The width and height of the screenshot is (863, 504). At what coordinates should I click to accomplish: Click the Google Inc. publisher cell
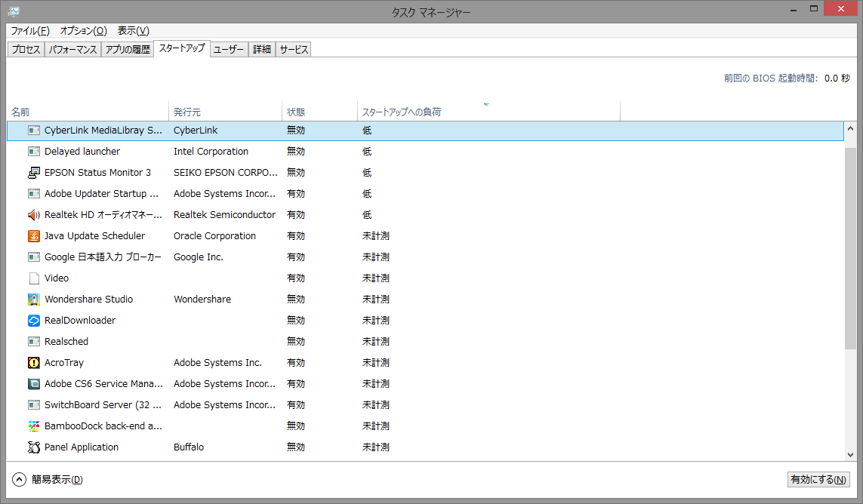(198, 257)
